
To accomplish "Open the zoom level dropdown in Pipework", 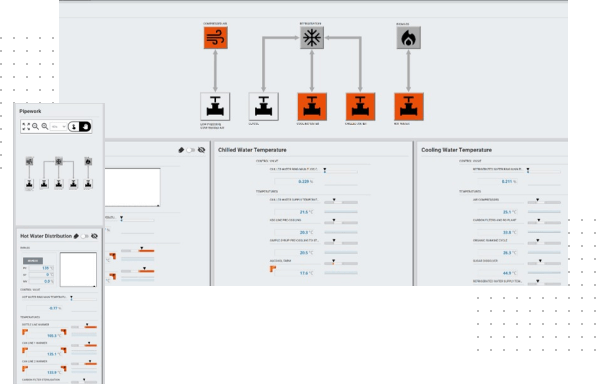I will [x=59, y=126].
